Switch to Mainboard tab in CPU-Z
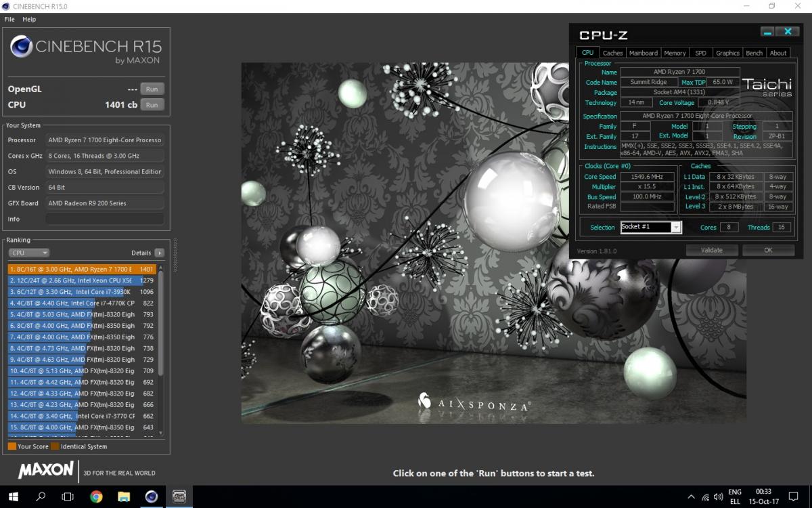The width and height of the screenshot is (812, 508). (643, 53)
